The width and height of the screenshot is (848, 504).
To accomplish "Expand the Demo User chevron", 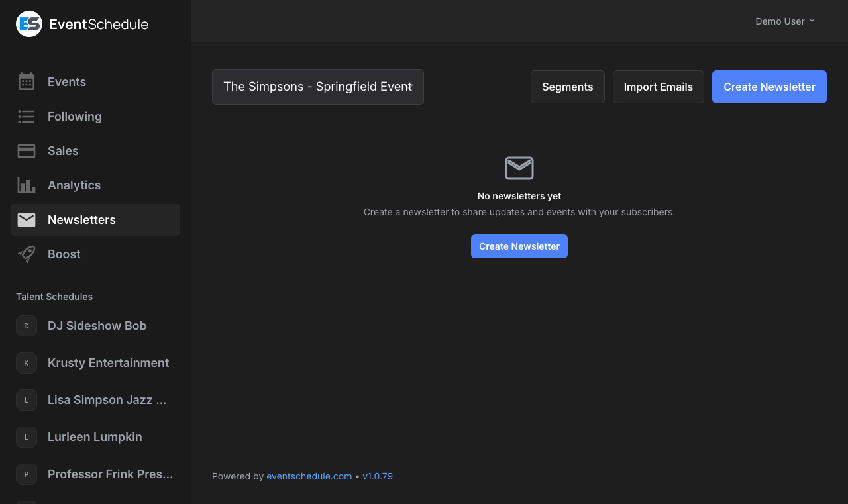I will tap(812, 21).
